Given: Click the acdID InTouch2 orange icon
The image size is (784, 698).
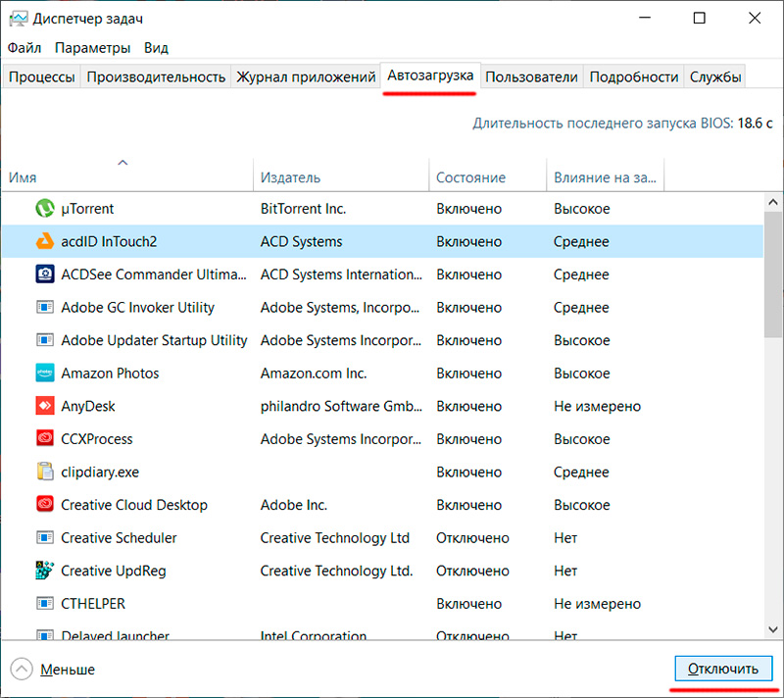Looking at the screenshot, I should pyautogui.click(x=44, y=242).
